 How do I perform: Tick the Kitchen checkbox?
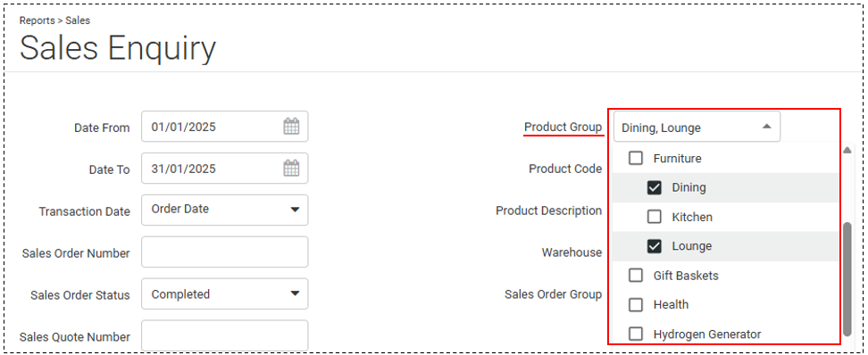tap(655, 217)
